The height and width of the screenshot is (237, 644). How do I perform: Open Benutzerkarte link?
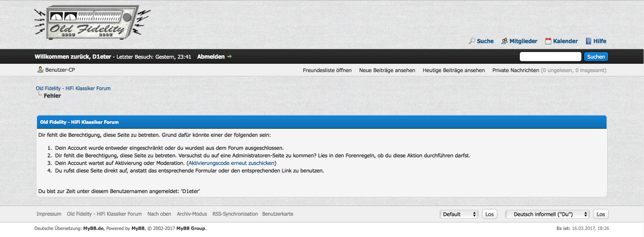(x=278, y=214)
